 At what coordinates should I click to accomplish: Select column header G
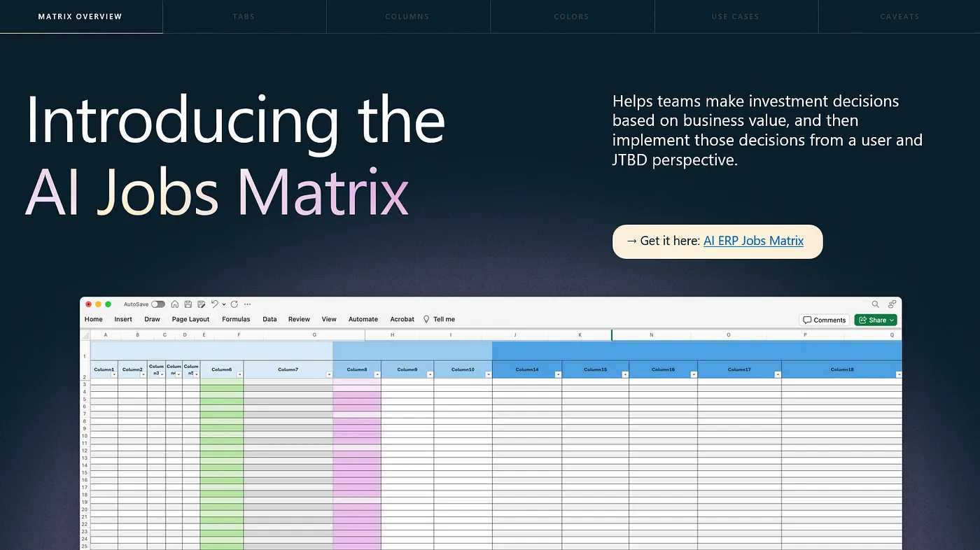coord(314,335)
